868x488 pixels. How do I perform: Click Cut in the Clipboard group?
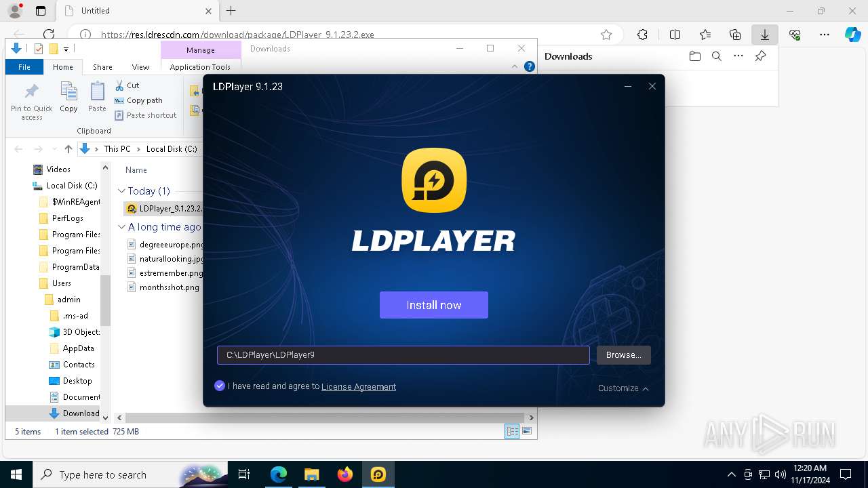pos(127,85)
